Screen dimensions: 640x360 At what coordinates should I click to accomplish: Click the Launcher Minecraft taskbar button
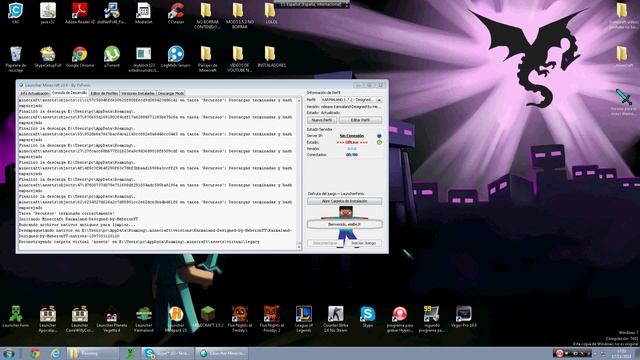222,353
